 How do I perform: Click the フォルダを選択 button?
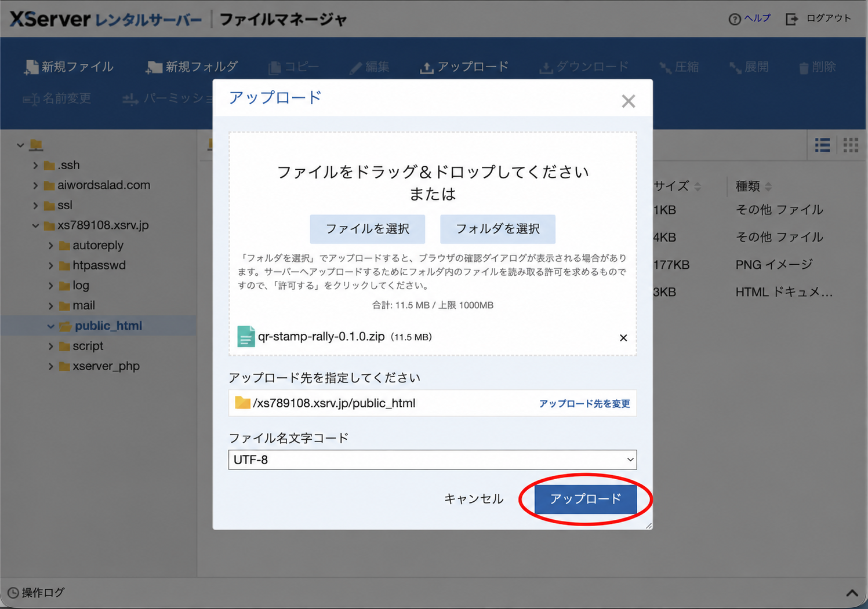(497, 229)
